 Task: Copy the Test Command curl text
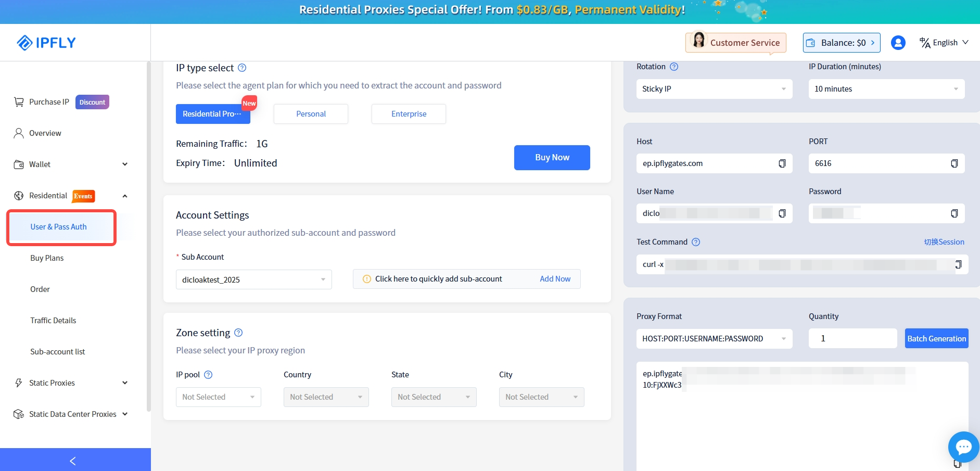pos(958,264)
